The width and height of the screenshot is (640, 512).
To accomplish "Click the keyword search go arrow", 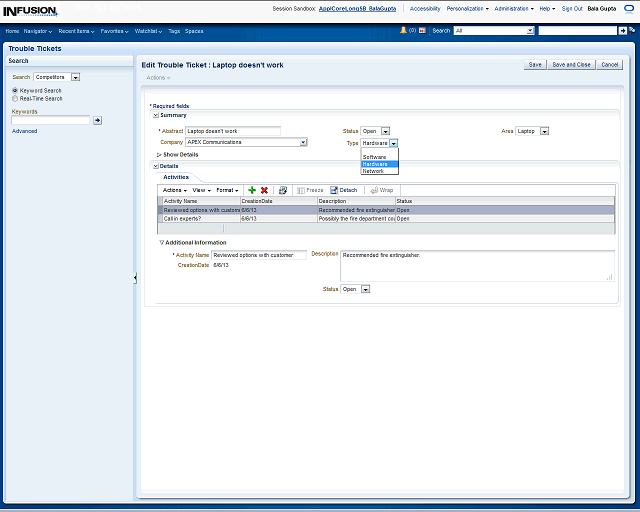I will [97, 120].
